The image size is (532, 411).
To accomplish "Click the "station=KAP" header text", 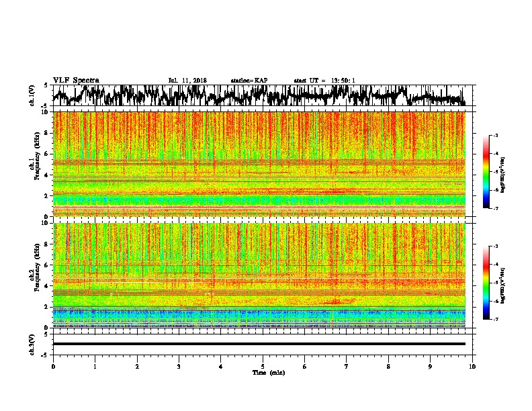I will pyautogui.click(x=249, y=81).
